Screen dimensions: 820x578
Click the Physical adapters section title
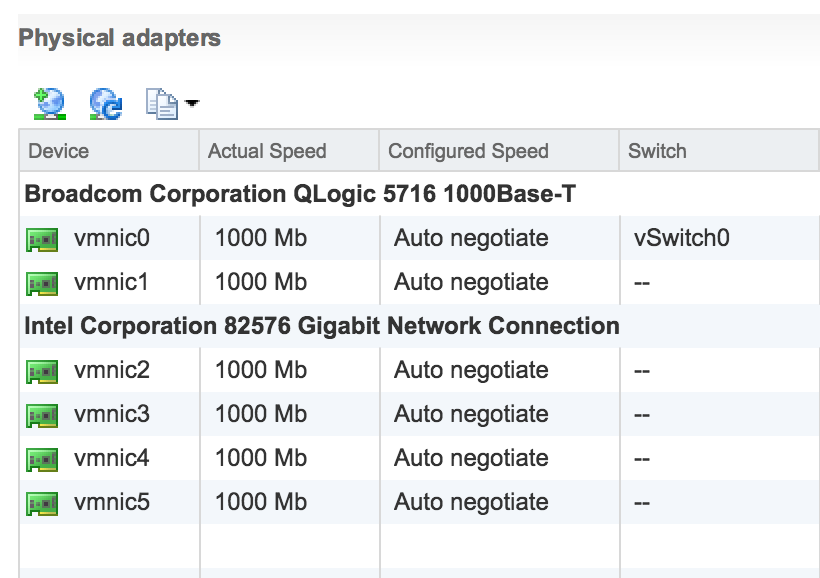pos(120,39)
